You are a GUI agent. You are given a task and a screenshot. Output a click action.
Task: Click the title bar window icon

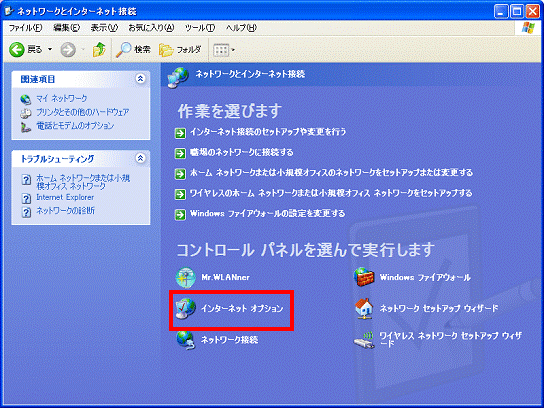pos(9,11)
